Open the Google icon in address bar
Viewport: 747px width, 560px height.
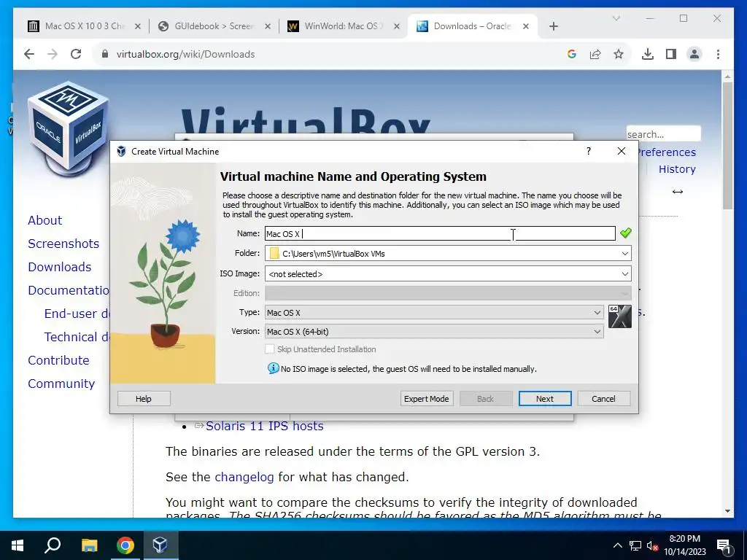[572, 54]
